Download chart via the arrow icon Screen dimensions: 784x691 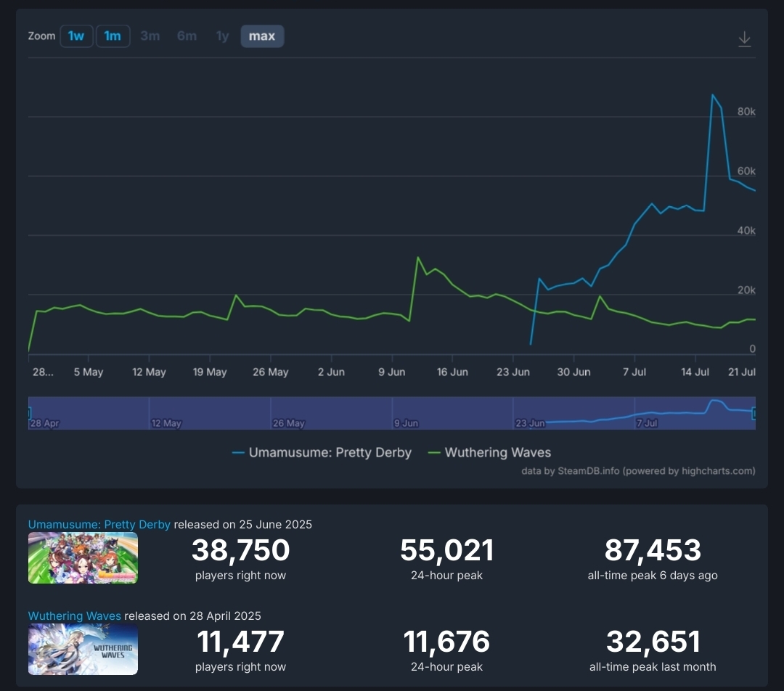(745, 39)
